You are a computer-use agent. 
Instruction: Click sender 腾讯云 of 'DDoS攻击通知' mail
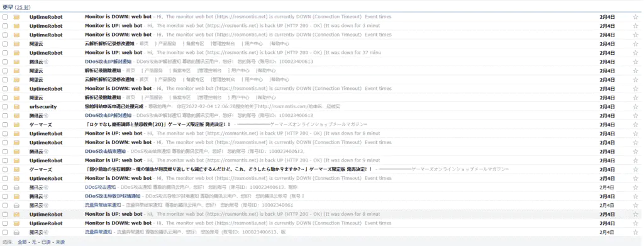(36, 187)
